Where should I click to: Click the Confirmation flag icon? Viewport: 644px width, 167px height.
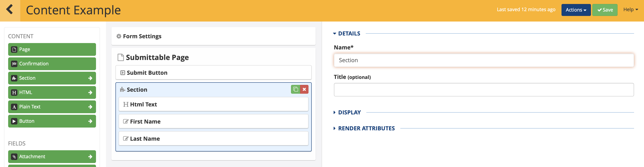coord(14,64)
